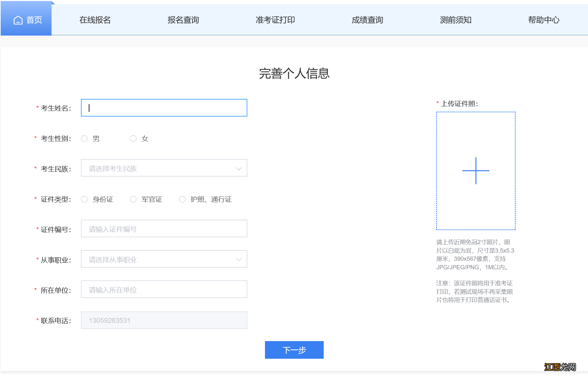588x377 pixels.
Task: Select 男 gender radio button
Action: click(85, 139)
